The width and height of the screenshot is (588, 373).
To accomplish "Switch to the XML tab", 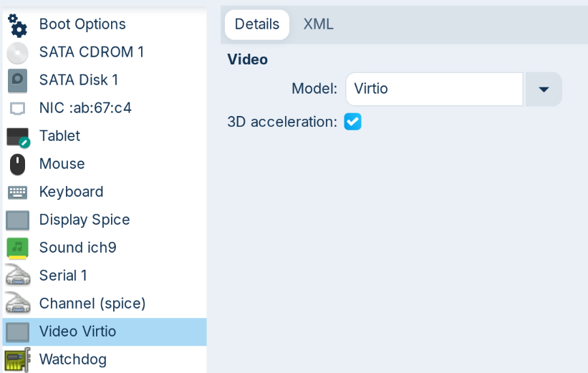I will [318, 24].
